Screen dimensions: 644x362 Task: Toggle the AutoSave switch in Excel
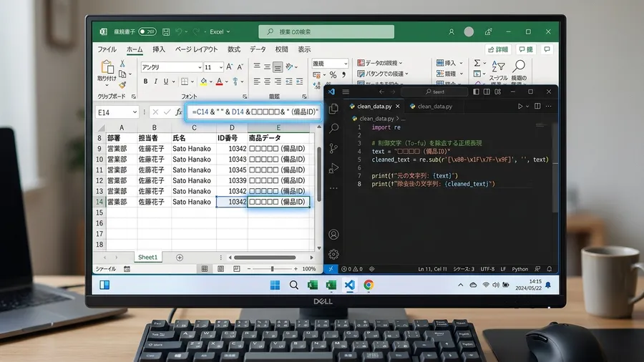tap(147, 31)
